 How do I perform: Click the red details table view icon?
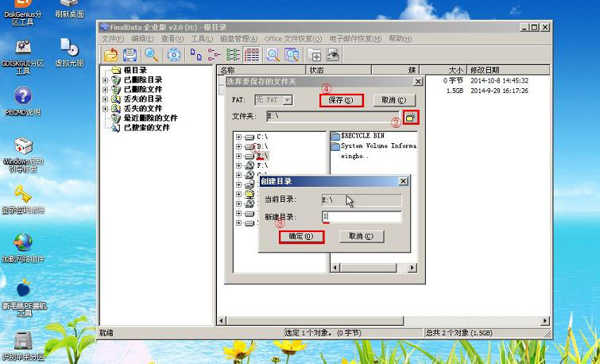coord(252,55)
